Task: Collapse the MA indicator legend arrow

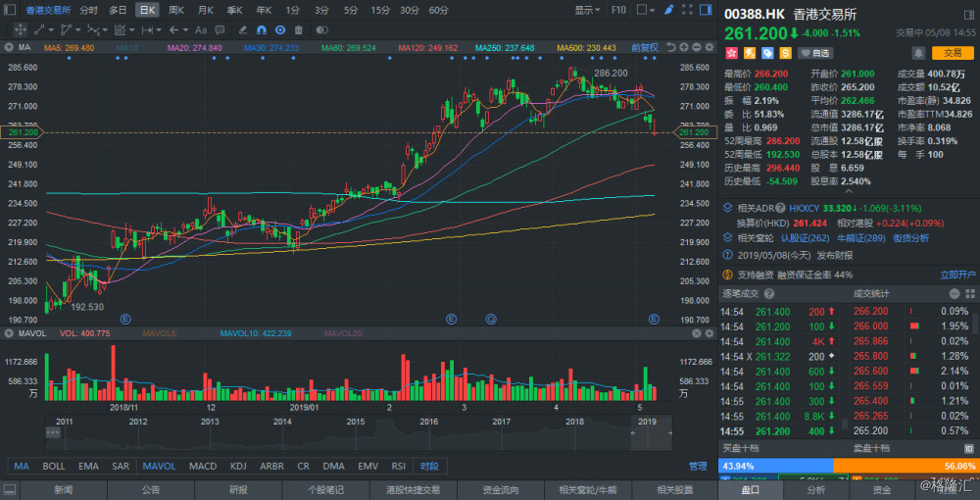Action: [10, 47]
